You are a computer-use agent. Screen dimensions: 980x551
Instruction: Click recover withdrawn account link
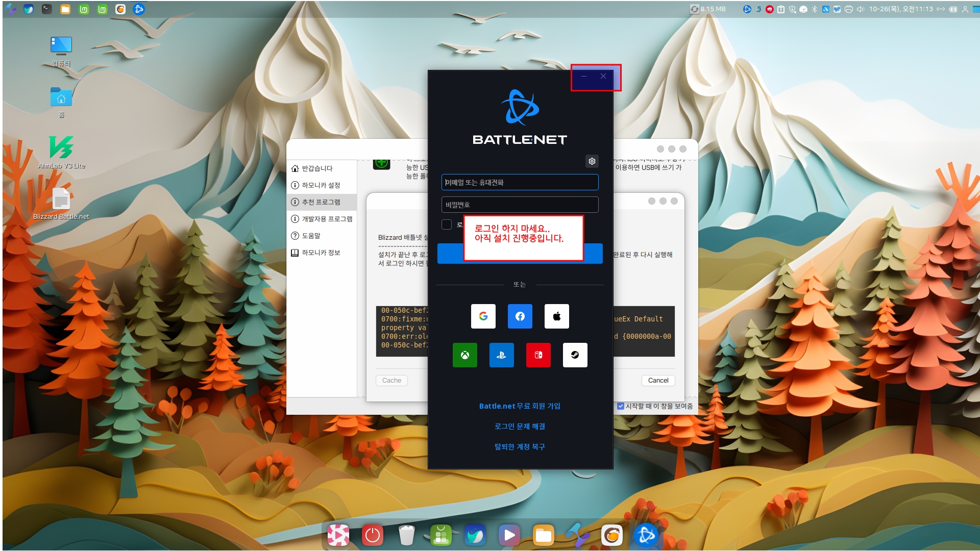tap(520, 447)
